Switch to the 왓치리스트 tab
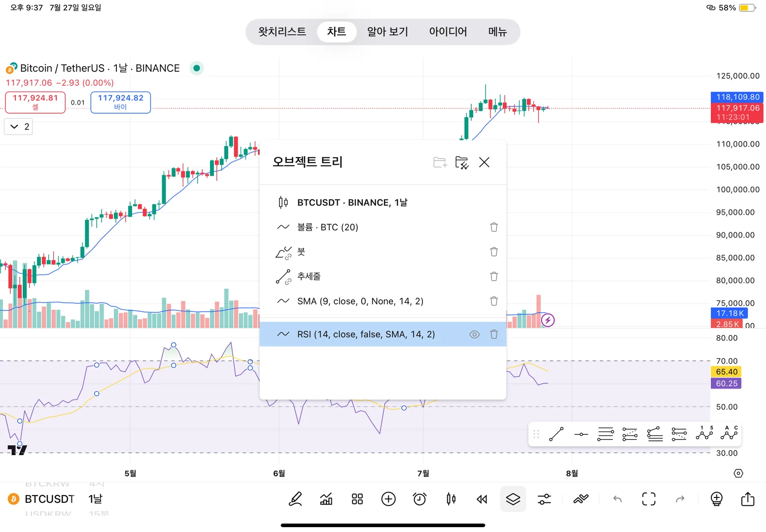The width and height of the screenshot is (766, 532). tap(282, 32)
